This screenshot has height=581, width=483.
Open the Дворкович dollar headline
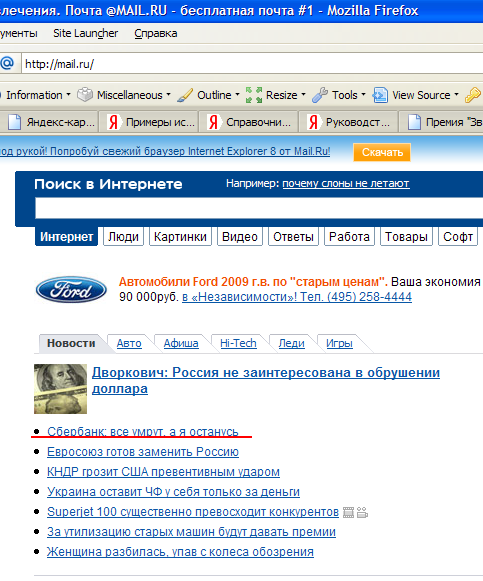266,381
